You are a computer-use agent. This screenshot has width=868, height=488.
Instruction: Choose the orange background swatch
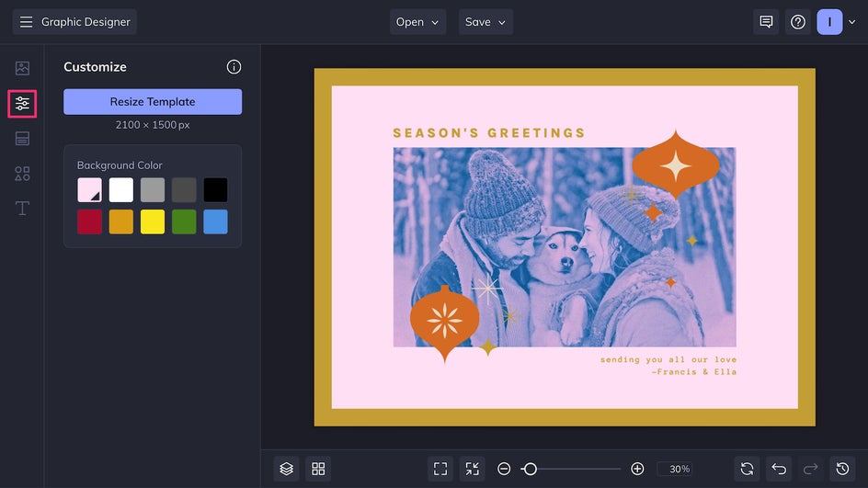121,221
